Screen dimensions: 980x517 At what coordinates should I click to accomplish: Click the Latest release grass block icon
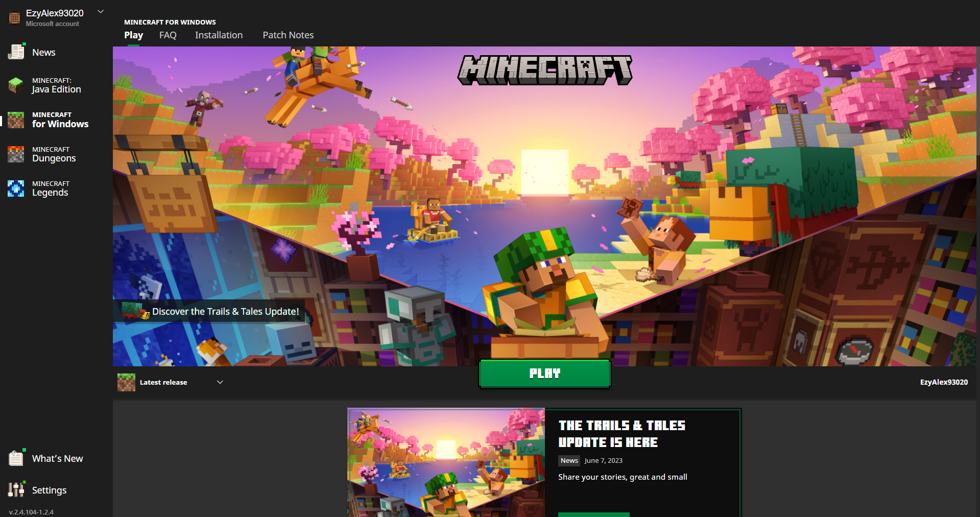click(126, 382)
